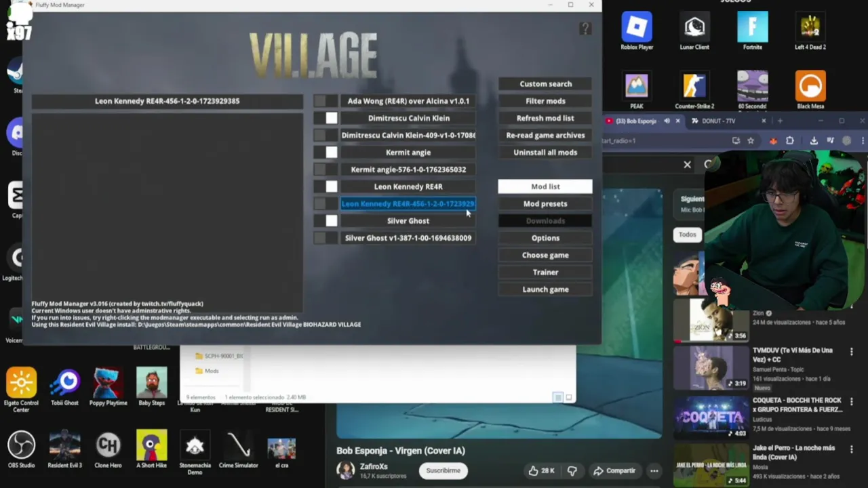Open A Short Hike desktop icon
Image resolution: width=868 pixels, height=488 pixels.
[x=151, y=449]
